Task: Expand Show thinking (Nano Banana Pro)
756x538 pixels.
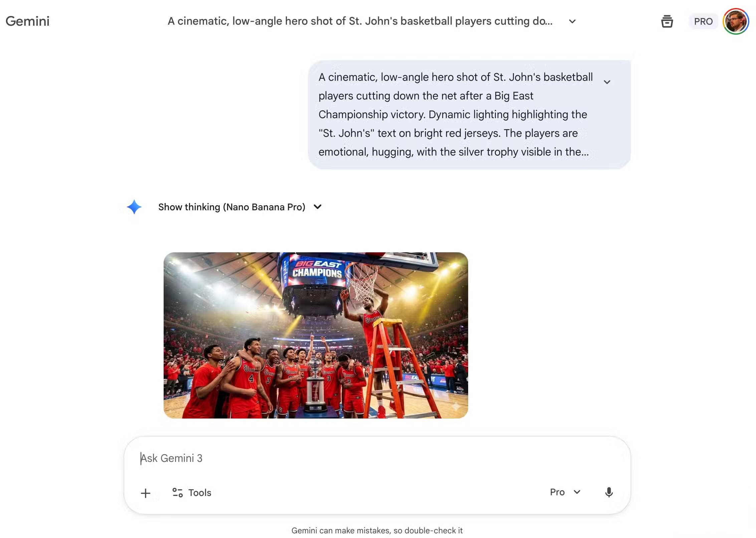Action: (x=240, y=207)
